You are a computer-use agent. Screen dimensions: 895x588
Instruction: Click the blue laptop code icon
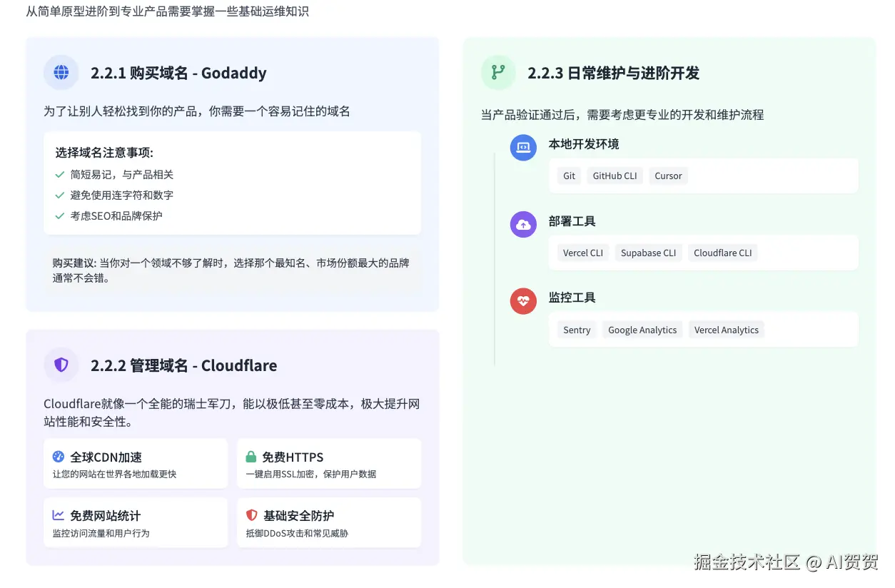click(523, 148)
